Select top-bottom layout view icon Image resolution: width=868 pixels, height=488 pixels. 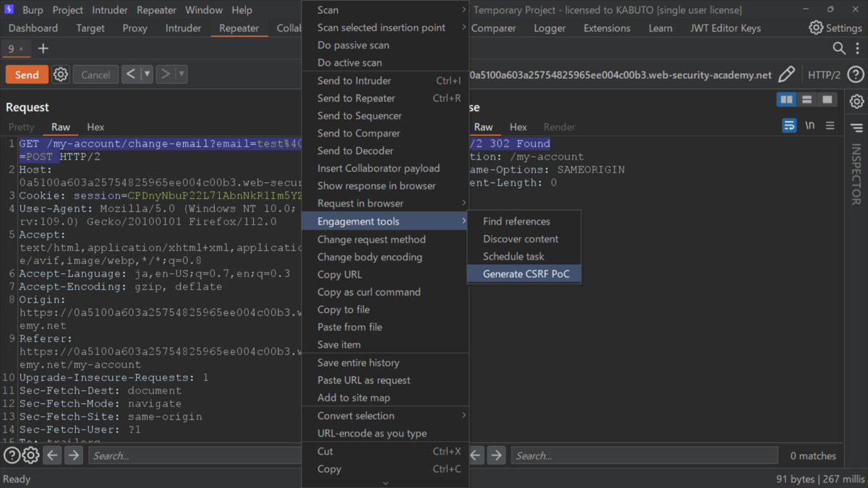point(807,100)
